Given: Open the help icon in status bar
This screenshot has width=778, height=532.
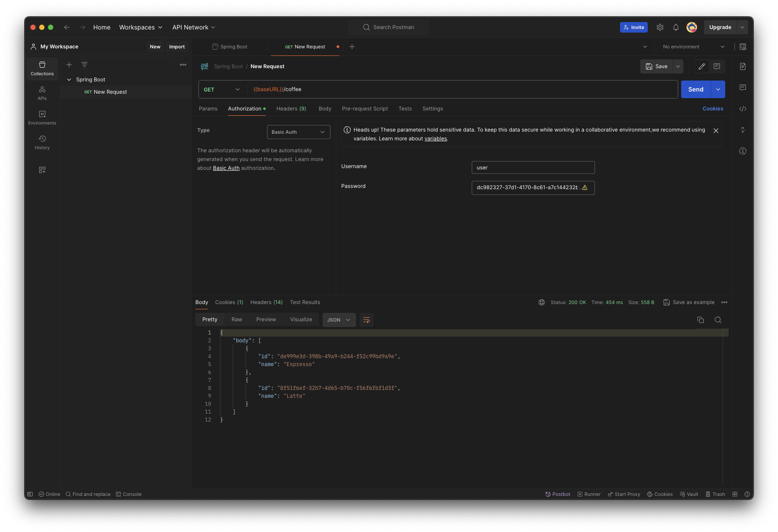Looking at the screenshot, I should pos(747,494).
